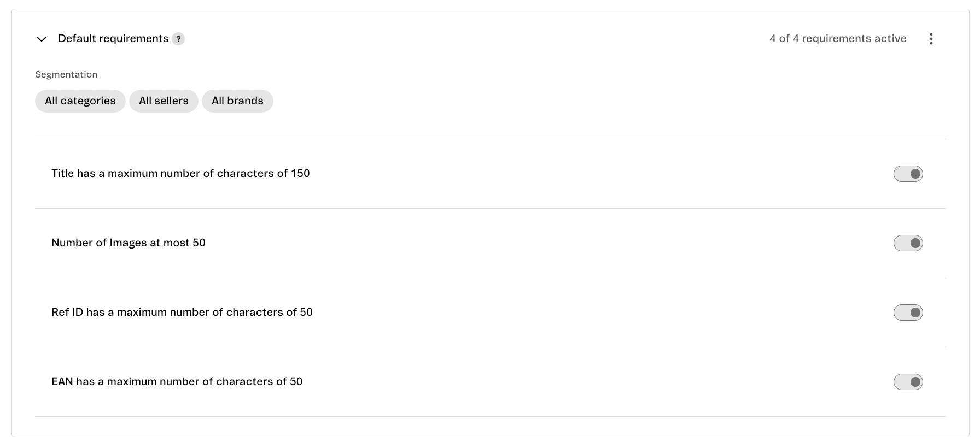980x448 pixels.
Task: Click the 150 limit in Title rule
Action: [x=300, y=174]
